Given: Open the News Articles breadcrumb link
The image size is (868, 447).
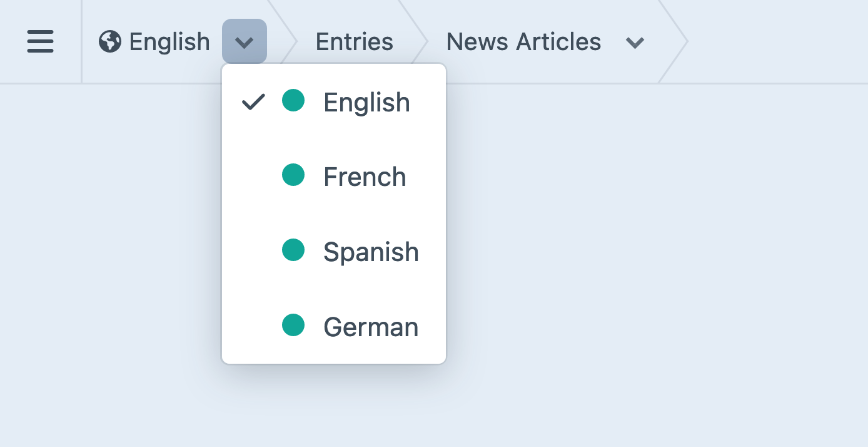Looking at the screenshot, I should 523,42.
